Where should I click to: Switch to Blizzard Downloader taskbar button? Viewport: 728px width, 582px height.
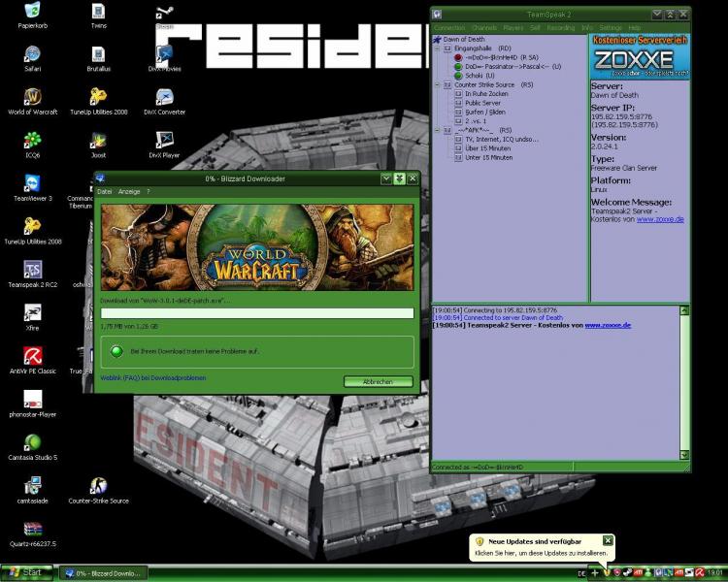tap(103, 573)
